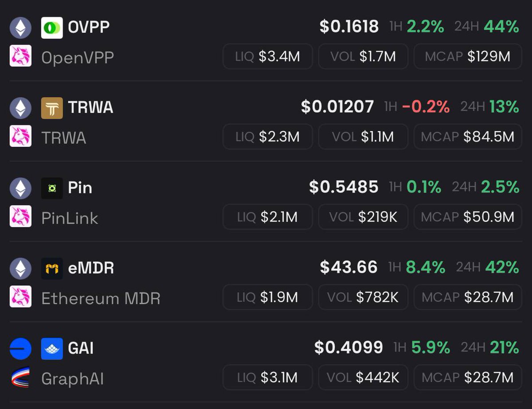Click the OVPP green token logo
532x409 pixels.
[52, 28]
